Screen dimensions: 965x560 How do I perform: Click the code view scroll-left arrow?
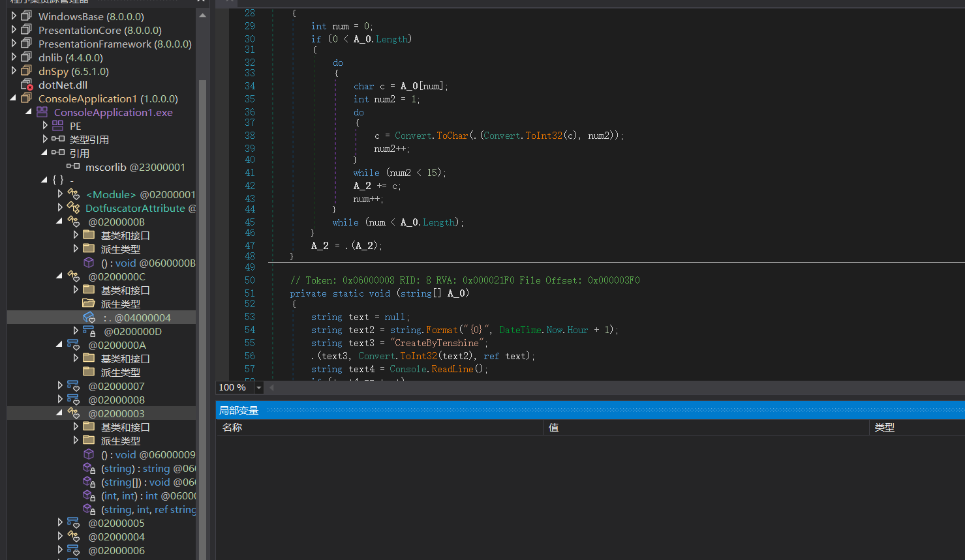[x=271, y=387]
